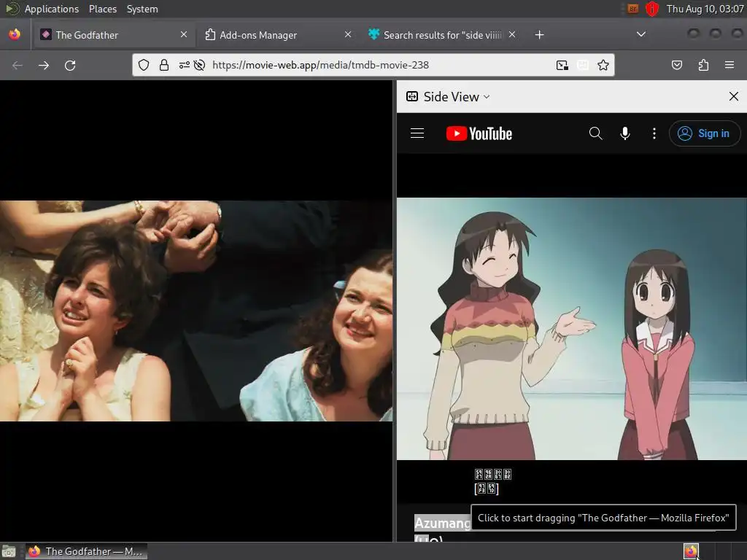This screenshot has width=747, height=560.
Task: Click the Firefox workspace switcher icon at bottom right
Action: tap(691, 551)
